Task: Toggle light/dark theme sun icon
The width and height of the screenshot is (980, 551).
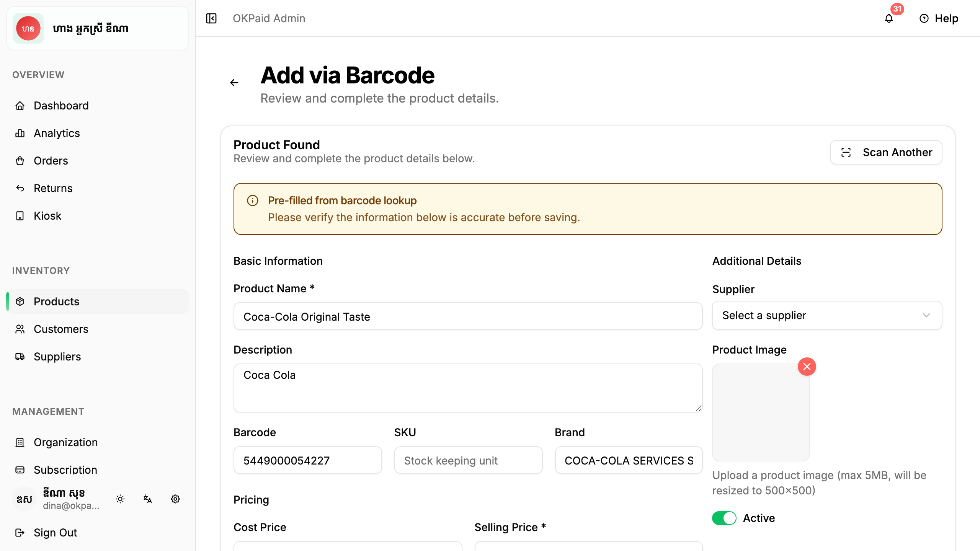Action: coord(120,499)
